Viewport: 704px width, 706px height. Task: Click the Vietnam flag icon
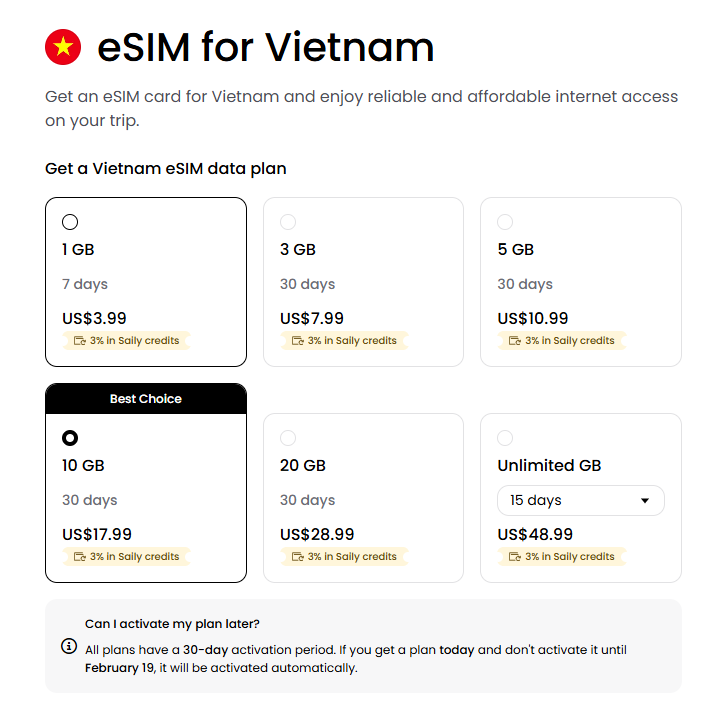pos(63,47)
